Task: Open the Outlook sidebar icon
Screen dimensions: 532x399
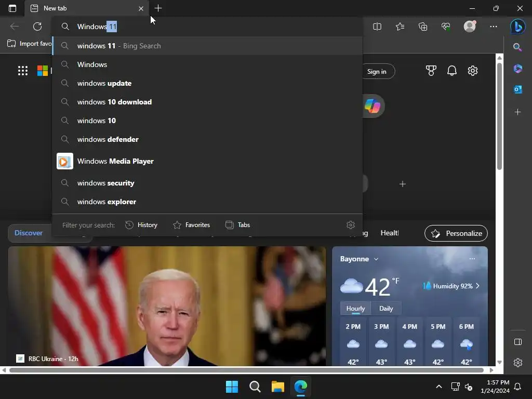Action: click(518, 89)
